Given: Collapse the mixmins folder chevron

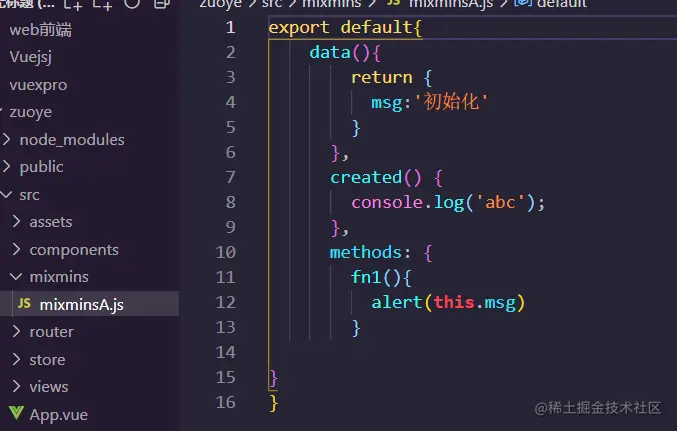Looking at the screenshot, I should point(16,276).
